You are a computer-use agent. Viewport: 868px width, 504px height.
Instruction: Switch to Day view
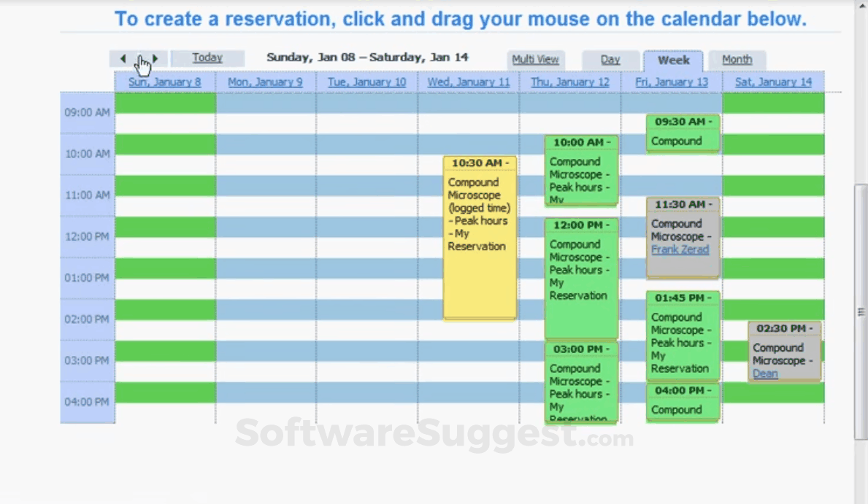pos(611,60)
